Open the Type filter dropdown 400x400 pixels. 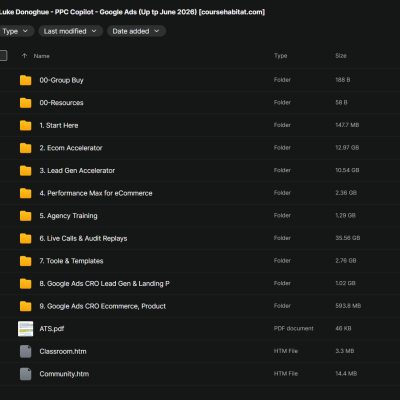[16, 31]
